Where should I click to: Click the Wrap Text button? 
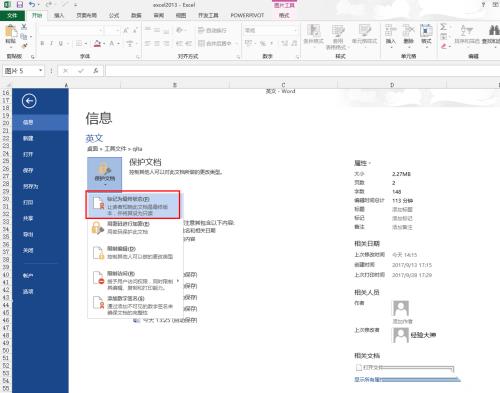pos(212,30)
